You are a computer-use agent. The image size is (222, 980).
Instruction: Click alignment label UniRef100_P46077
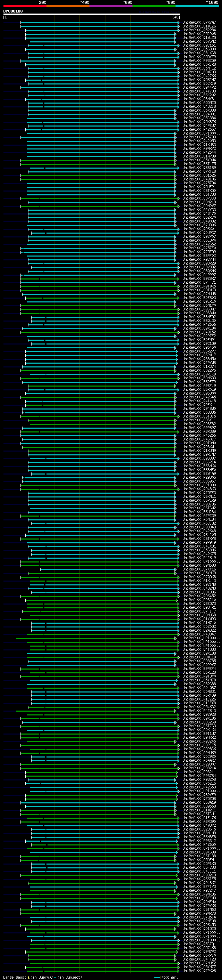coord(199,439)
